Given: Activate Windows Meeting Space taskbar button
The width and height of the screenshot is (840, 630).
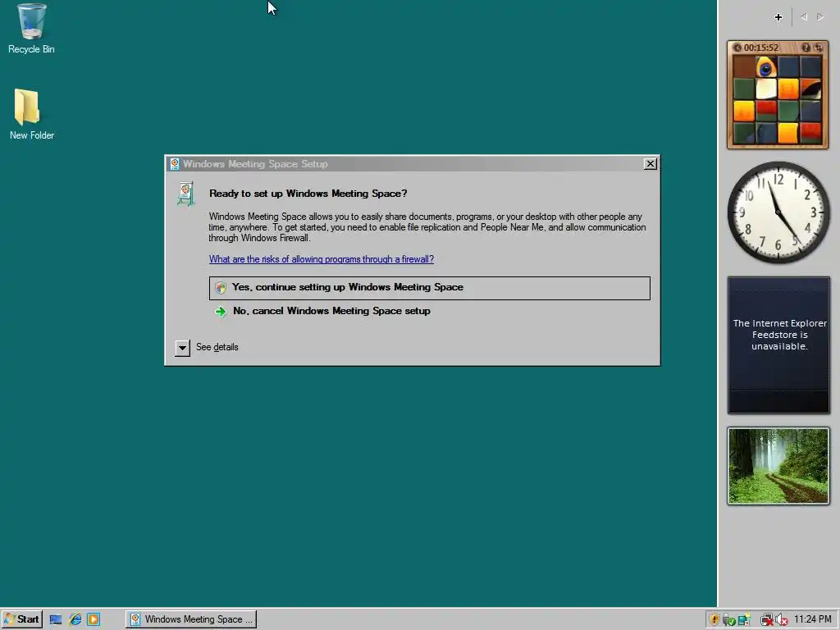Looking at the screenshot, I should [x=191, y=619].
